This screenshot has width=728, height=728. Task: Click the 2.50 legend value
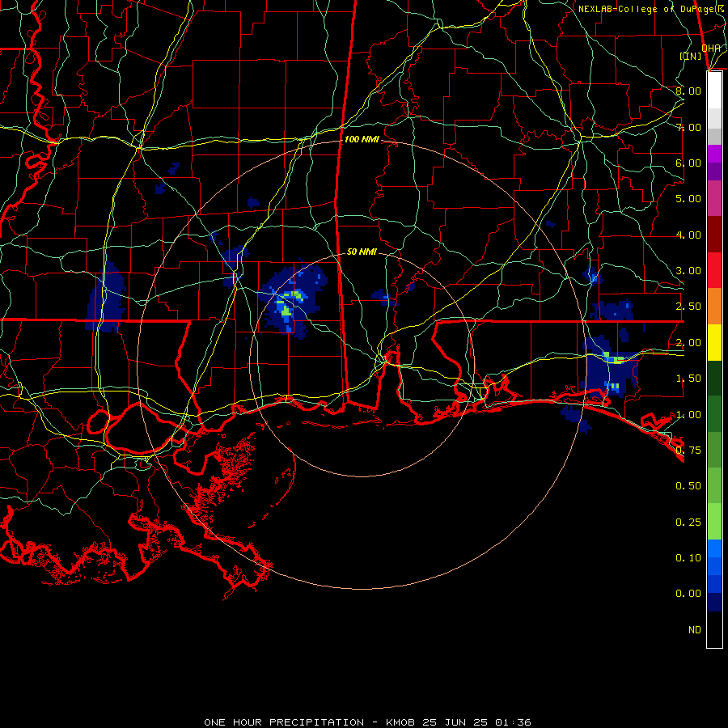tap(688, 307)
